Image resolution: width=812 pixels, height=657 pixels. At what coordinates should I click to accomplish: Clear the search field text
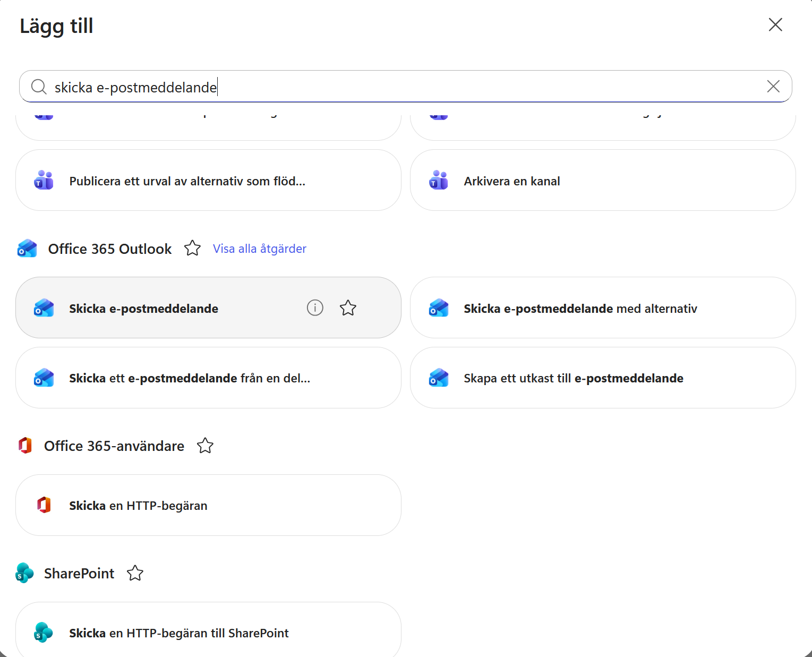[773, 86]
